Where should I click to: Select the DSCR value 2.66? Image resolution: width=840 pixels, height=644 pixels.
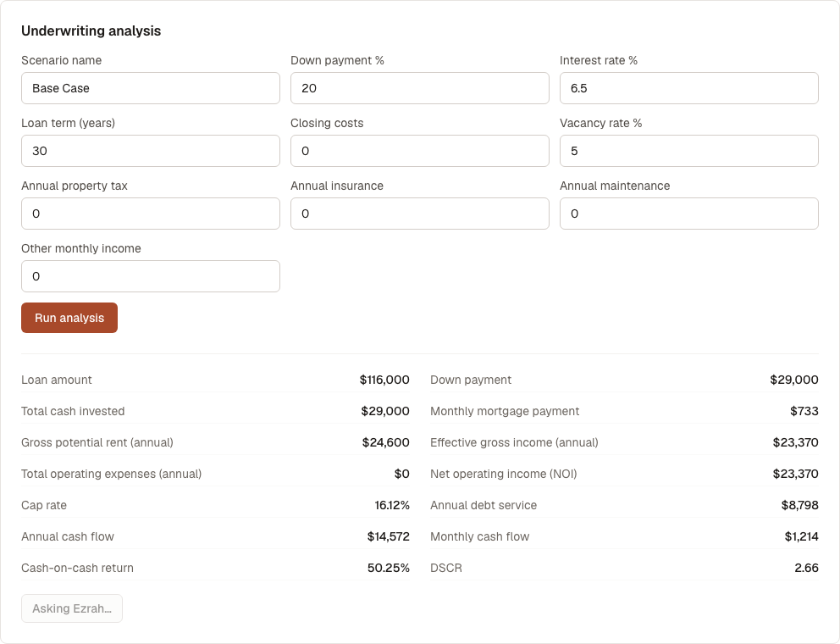pyautogui.click(x=806, y=569)
